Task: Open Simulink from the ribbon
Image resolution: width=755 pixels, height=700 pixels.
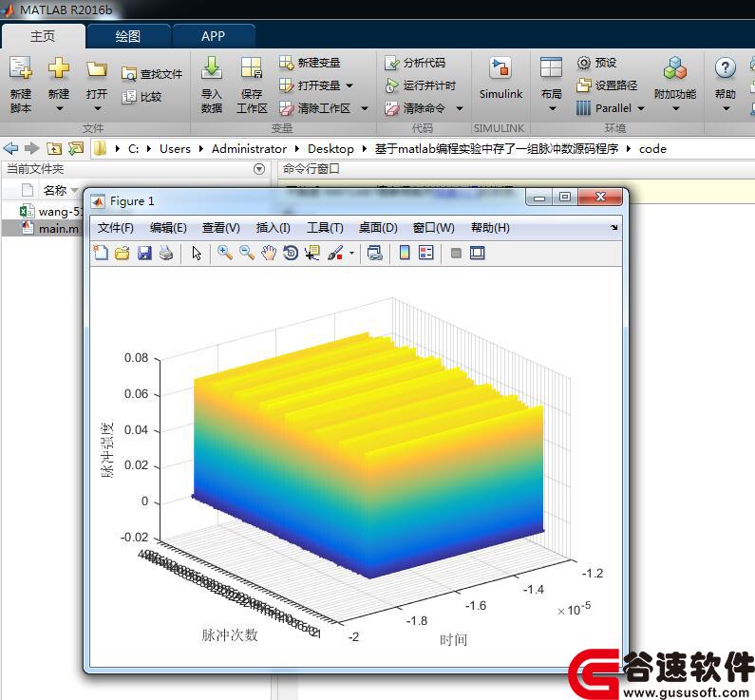Action: 500,77
